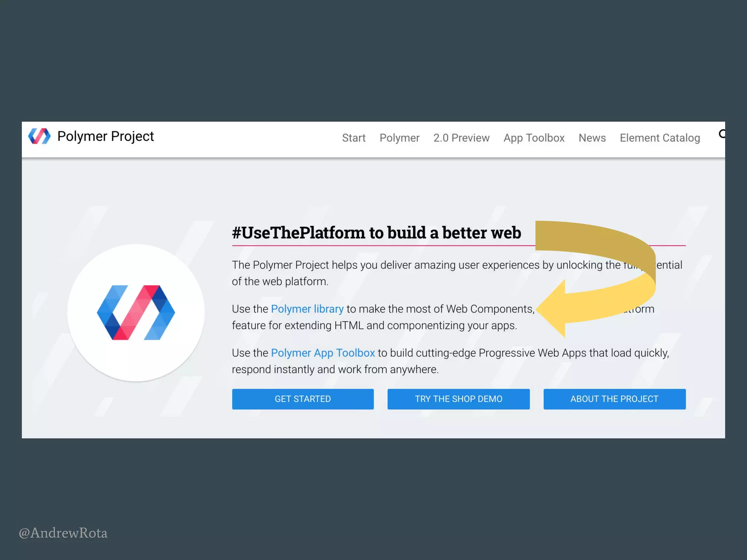Open the Start menu item

tap(353, 138)
